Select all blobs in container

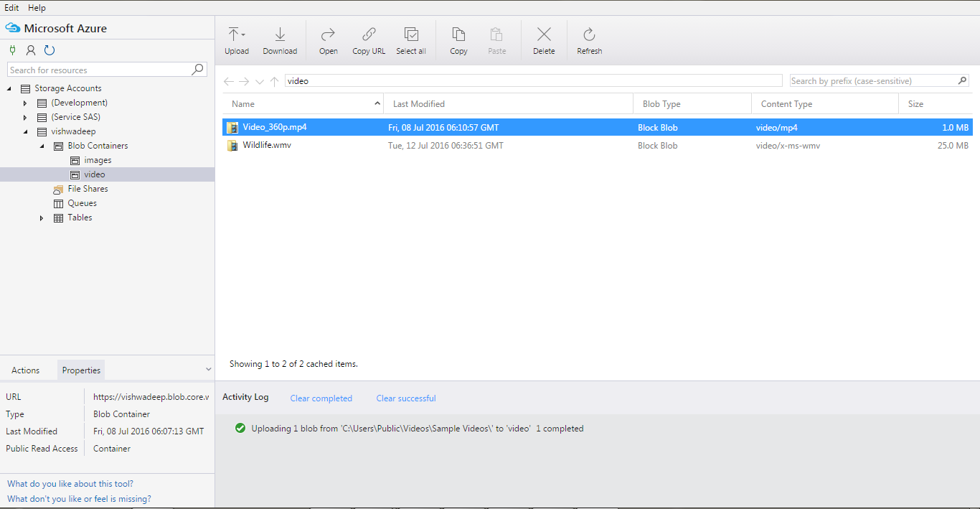(x=411, y=41)
